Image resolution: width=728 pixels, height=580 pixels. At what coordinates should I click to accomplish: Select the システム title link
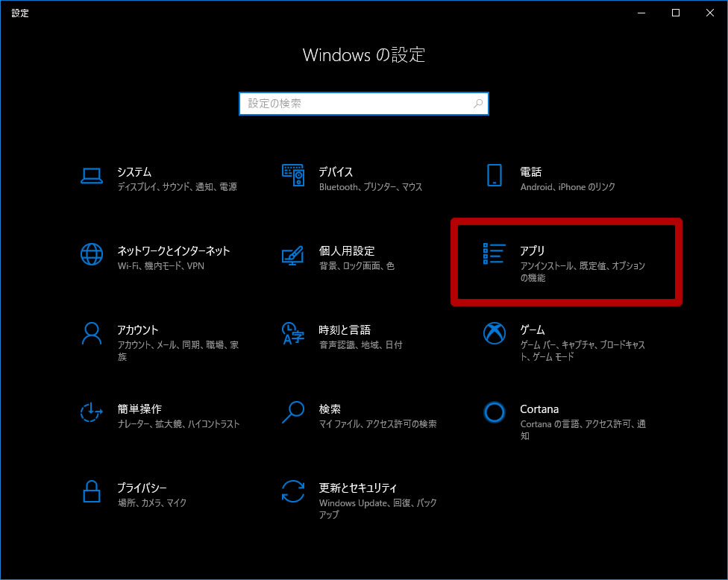[x=134, y=171]
